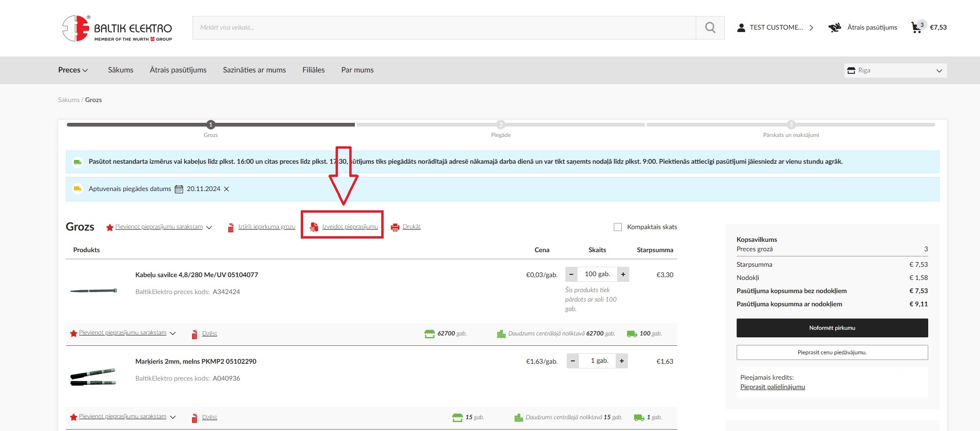980x431 pixels.
Task: Click into the store search field
Action: click(443, 28)
